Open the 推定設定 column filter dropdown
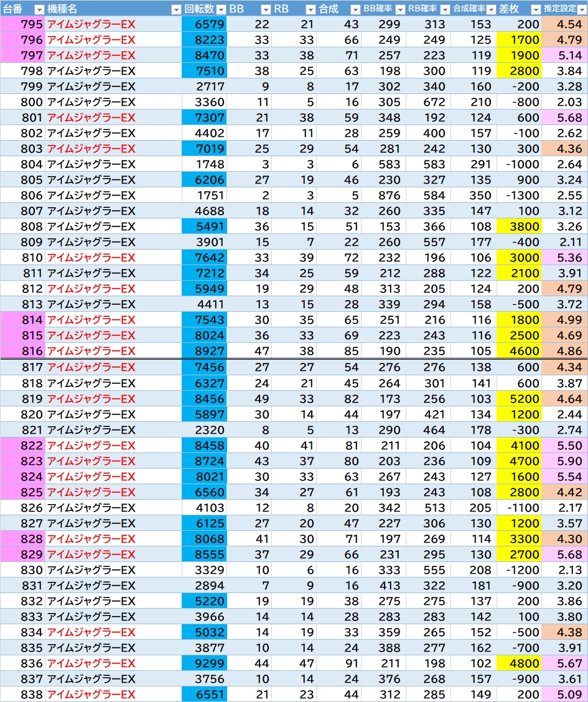The width and height of the screenshot is (588, 702). click(x=582, y=9)
